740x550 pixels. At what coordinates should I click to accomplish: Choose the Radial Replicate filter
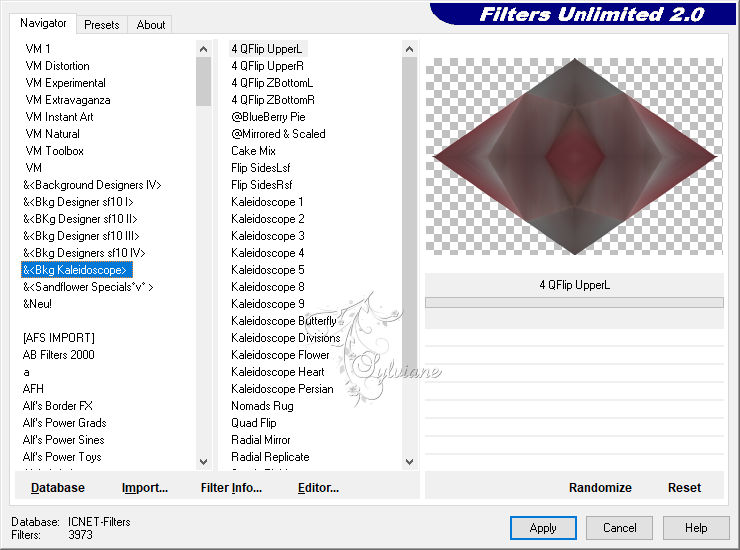pos(270,457)
